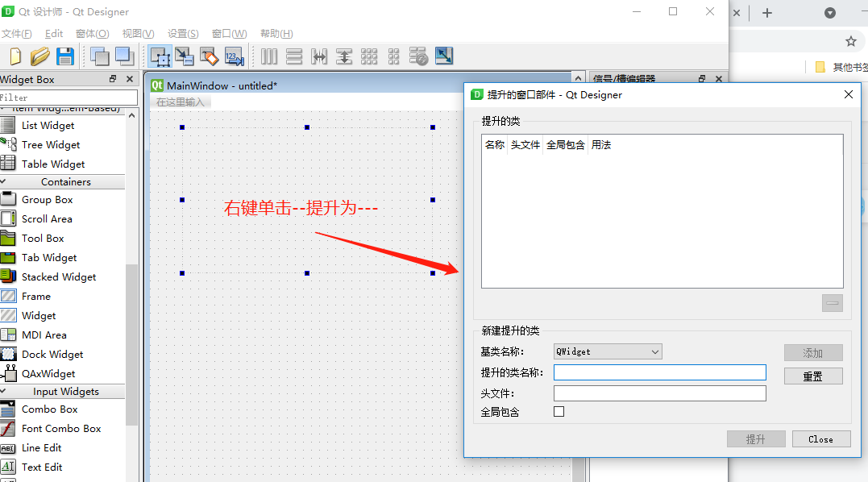Click the Break Layout icon
This screenshot has height=482, width=868.
418,56
